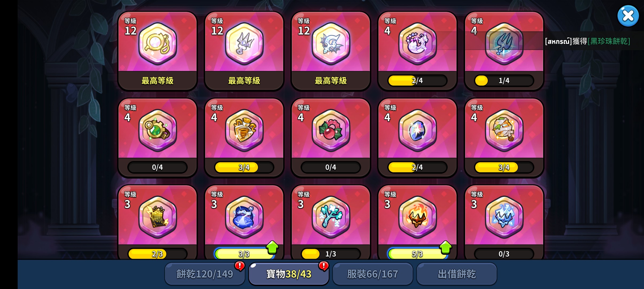Viewport: 644px width, 289px height.
Task: Select the lightning scroll treasure icon
Action: click(158, 217)
